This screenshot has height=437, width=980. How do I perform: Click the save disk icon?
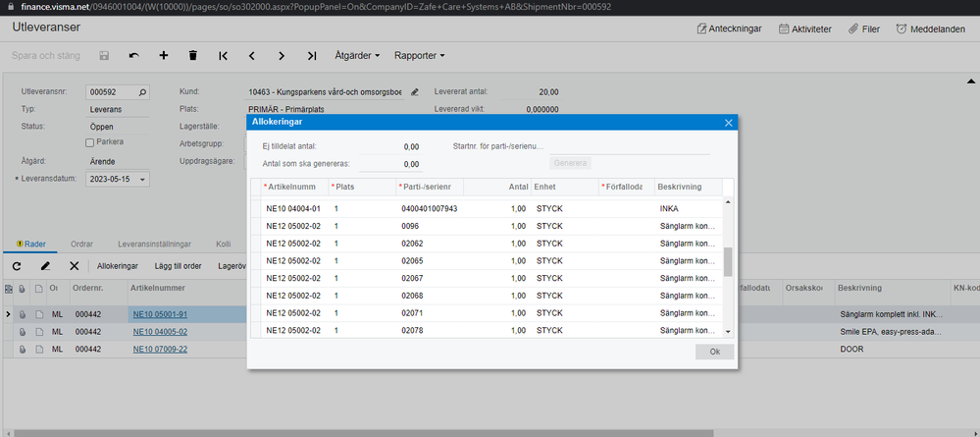pyautogui.click(x=104, y=56)
